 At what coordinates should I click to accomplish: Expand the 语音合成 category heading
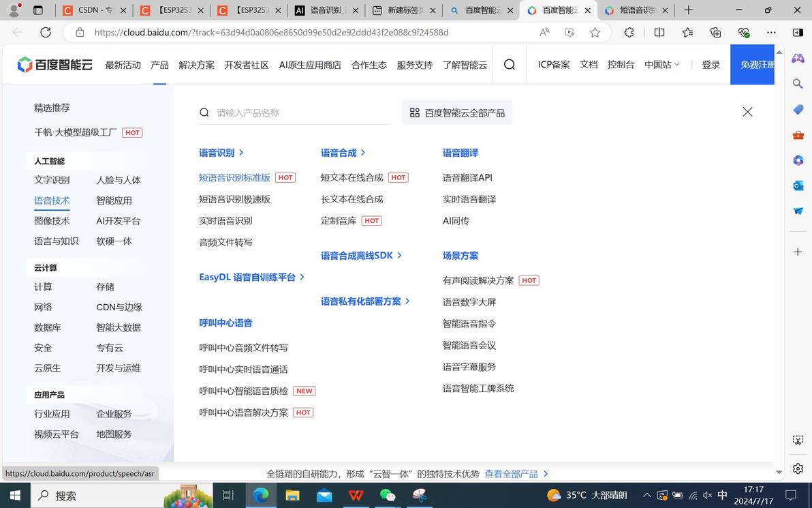(343, 153)
